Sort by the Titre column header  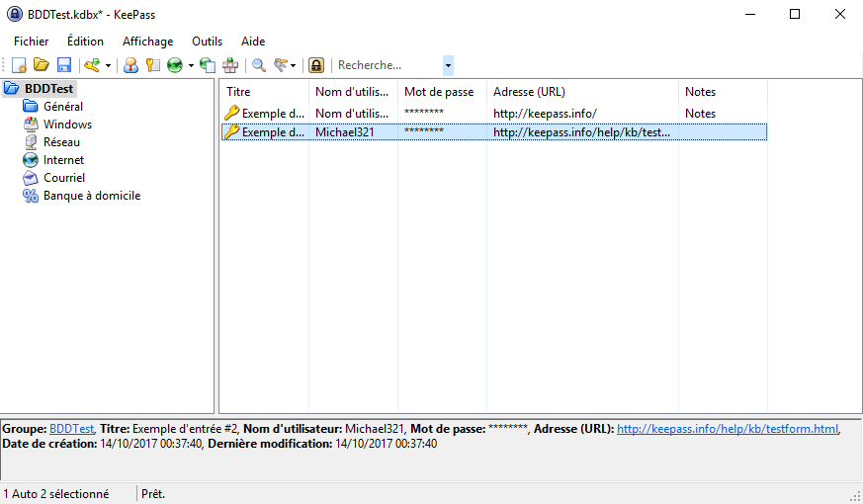pos(264,92)
